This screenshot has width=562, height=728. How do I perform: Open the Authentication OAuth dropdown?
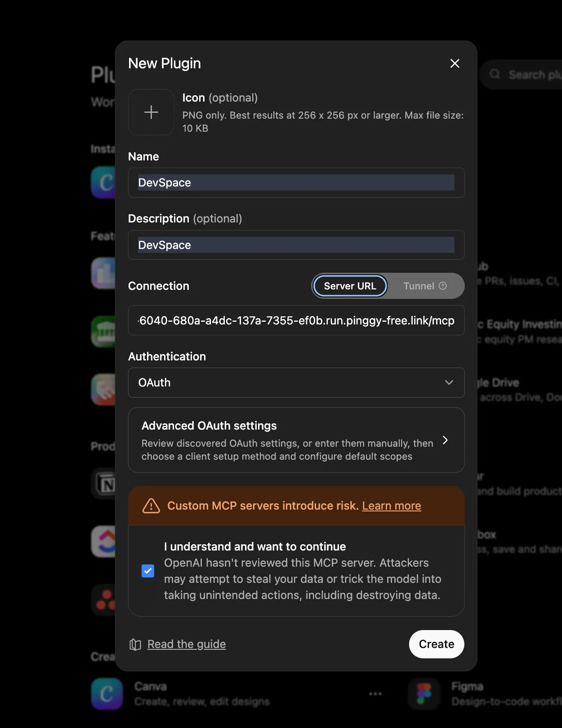pyautogui.click(x=296, y=382)
